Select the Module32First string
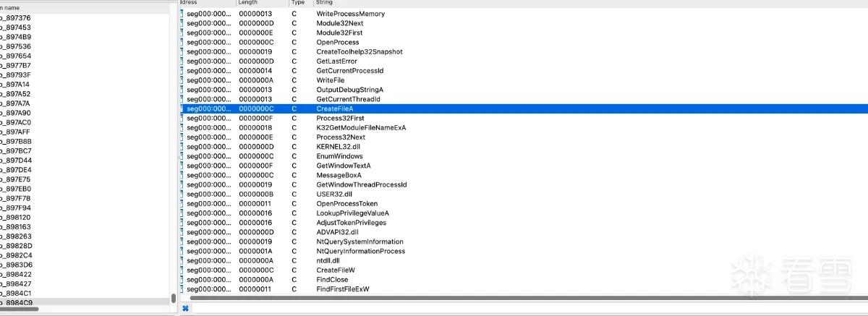868x316 pixels. point(524,33)
